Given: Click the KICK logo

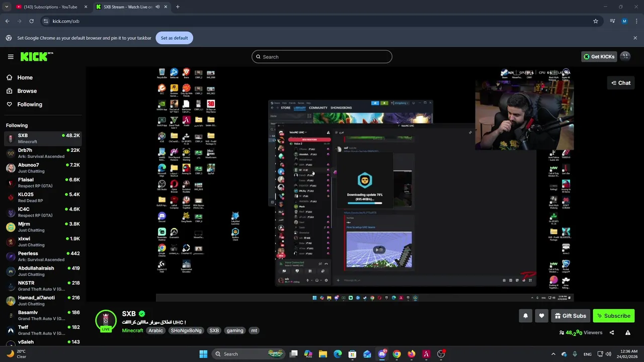Looking at the screenshot, I should [37, 56].
